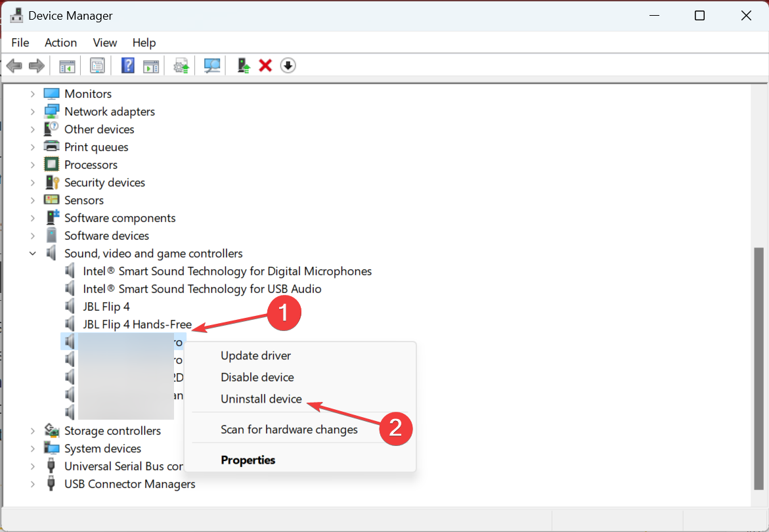769x532 pixels.
Task: Expand the Processors category
Action: coord(32,165)
